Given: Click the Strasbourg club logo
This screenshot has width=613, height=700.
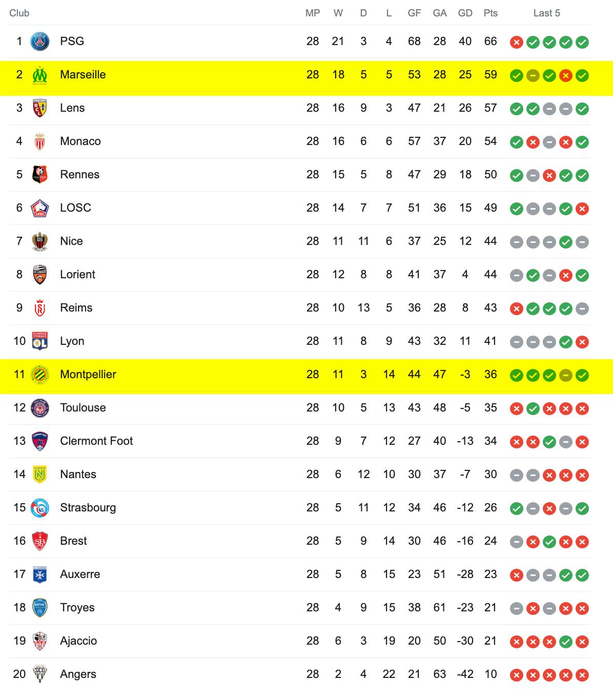Looking at the screenshot, I should click(x=39, y=508).
